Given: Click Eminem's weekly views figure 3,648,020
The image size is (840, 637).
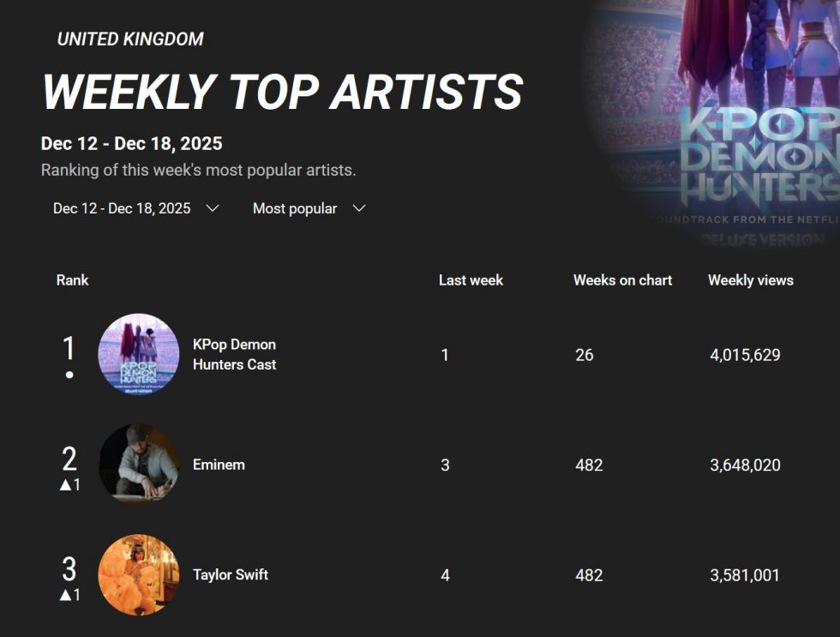Looking at the screenshot, I should pos(745,465).
